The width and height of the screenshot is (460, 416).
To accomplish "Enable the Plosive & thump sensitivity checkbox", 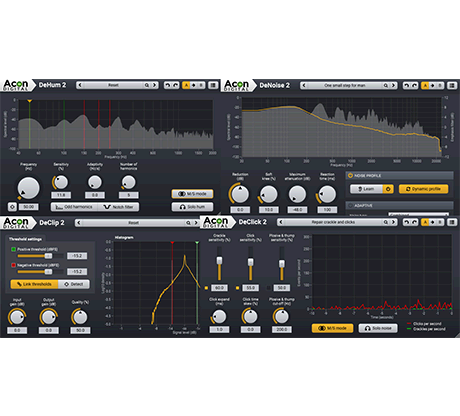I will click(269, 288).
